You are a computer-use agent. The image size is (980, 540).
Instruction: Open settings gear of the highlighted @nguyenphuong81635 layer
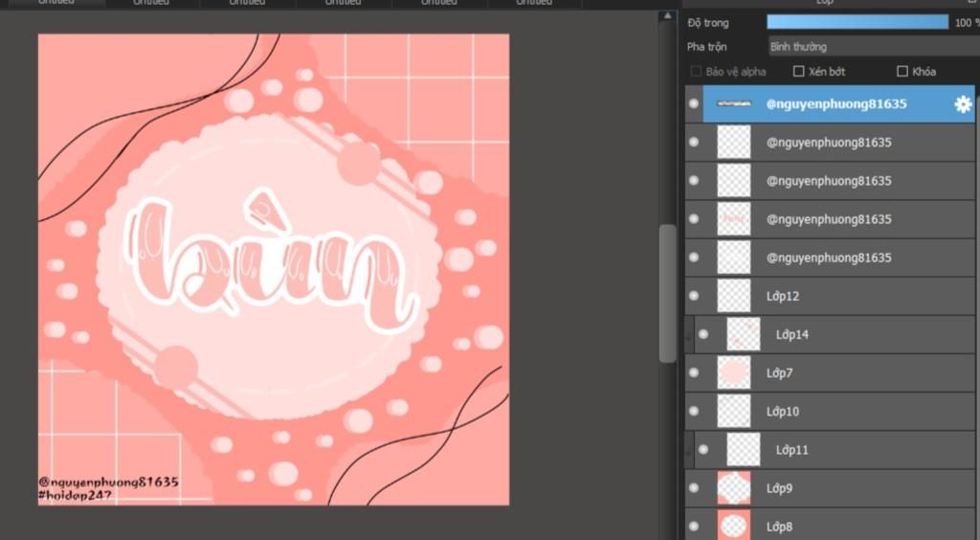[963, 103]
